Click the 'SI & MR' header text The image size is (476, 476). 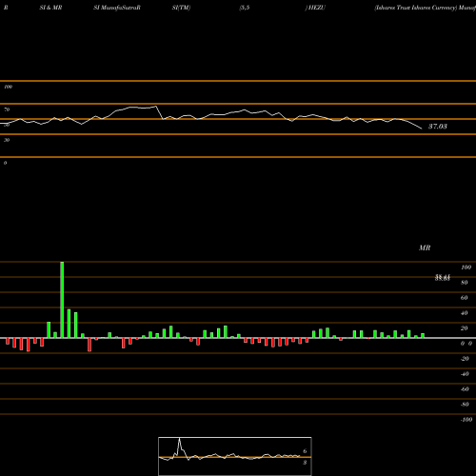point(50,8)
